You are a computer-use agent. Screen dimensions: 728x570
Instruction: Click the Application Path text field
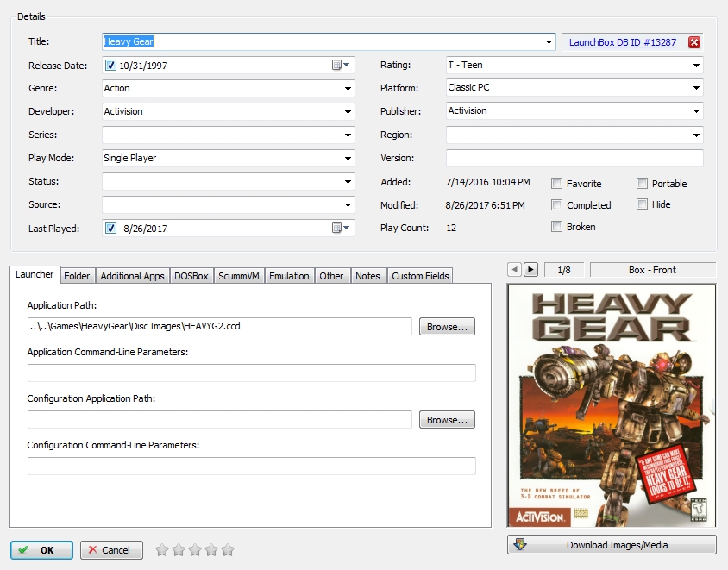coord(220,326)
